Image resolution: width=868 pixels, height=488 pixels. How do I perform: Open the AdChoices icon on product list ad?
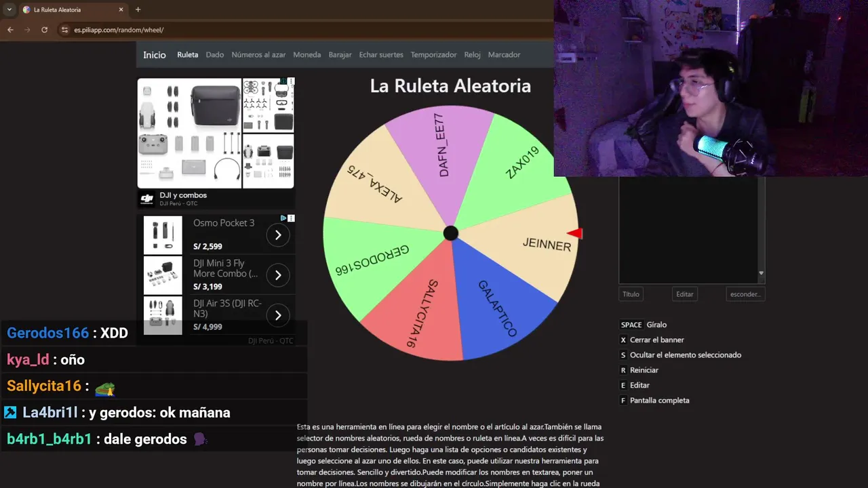tap(284, 218)
